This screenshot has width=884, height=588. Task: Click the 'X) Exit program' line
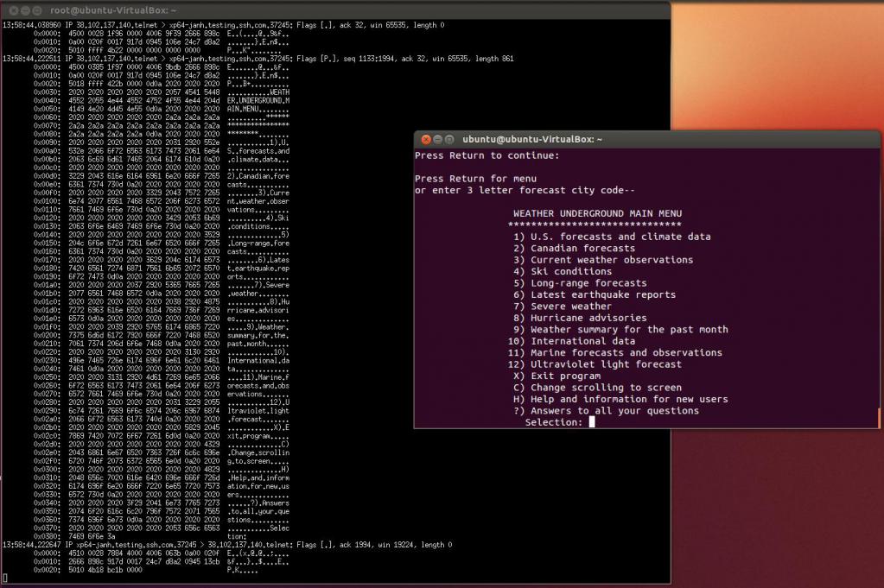557,376
